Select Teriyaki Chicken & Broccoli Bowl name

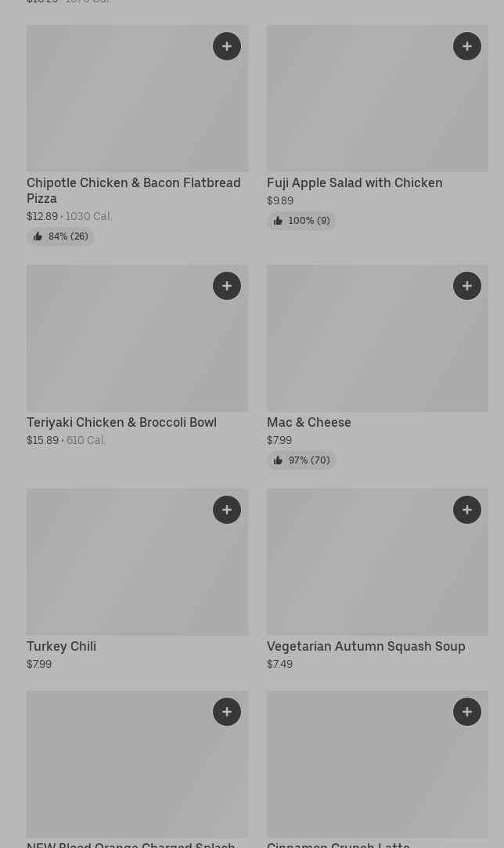click(121, 422)
